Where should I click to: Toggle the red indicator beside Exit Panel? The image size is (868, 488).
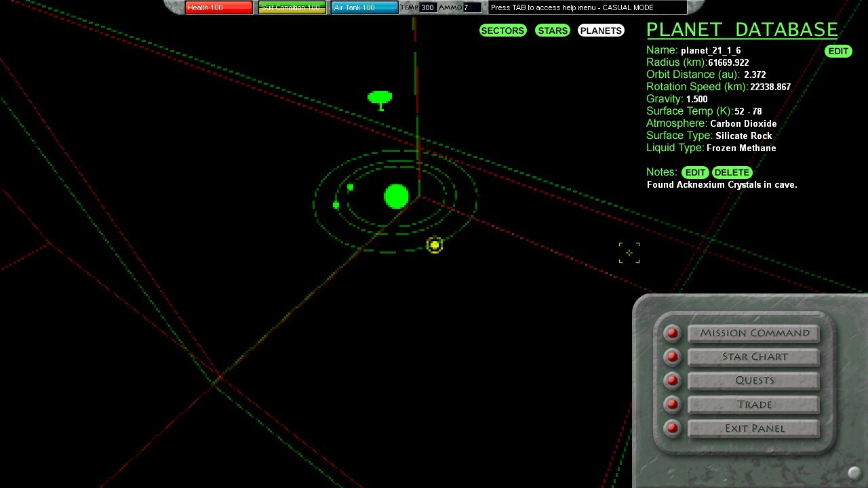[671, 428]
